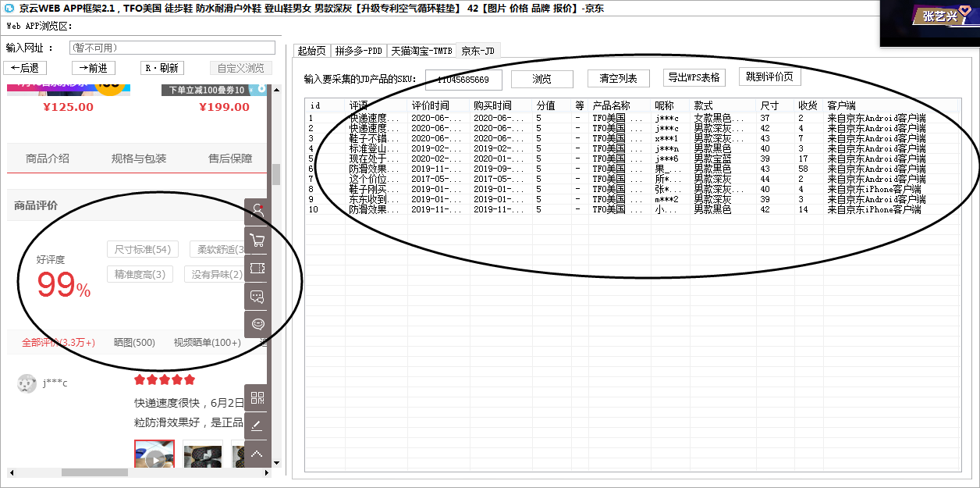Click the 评价时间 column header

point(439,105)
